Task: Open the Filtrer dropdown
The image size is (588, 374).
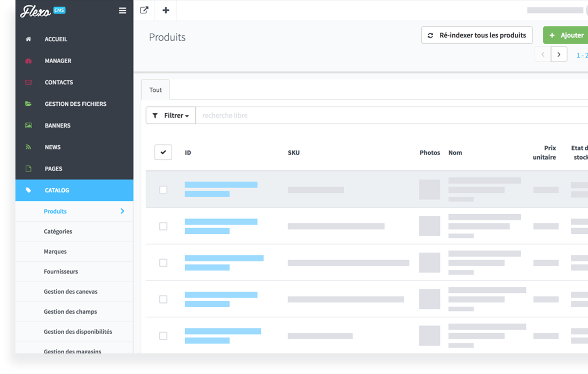Action: 171,115
